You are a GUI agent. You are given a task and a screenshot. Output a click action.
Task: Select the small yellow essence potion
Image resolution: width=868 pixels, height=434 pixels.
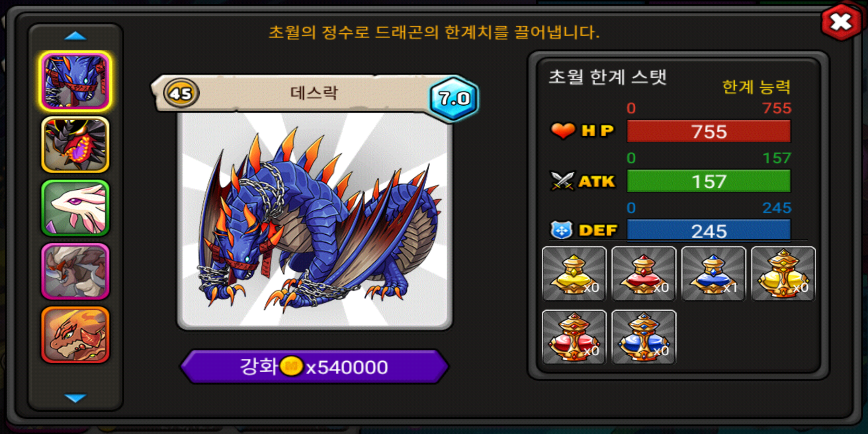(x=574, y=274)
